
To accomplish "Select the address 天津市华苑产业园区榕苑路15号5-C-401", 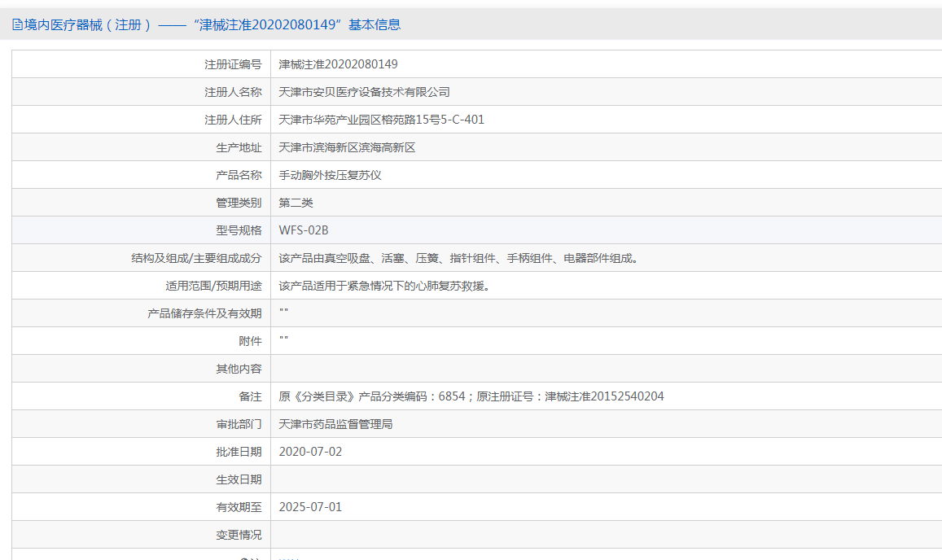I will coord(382,120).
